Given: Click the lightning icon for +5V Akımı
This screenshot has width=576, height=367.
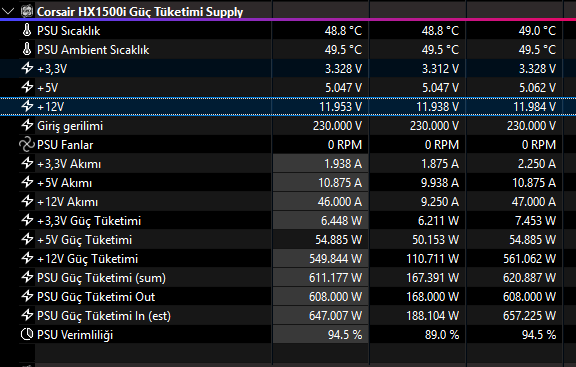Looking at the screenshot, I should tap(27, 183).
